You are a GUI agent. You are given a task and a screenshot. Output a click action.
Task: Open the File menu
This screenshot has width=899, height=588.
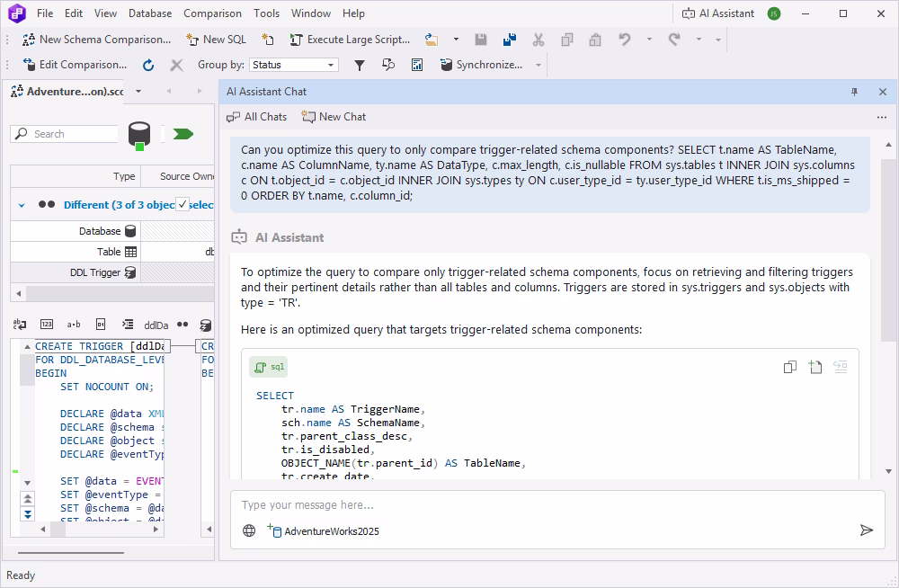coord(45,13)
